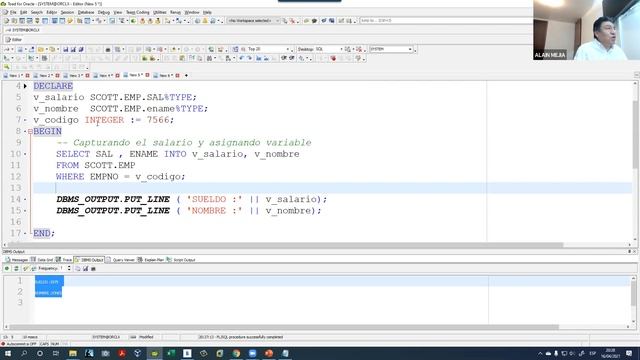
Task: Click the print icon in the editor toolbar
Action: (108, 49)
